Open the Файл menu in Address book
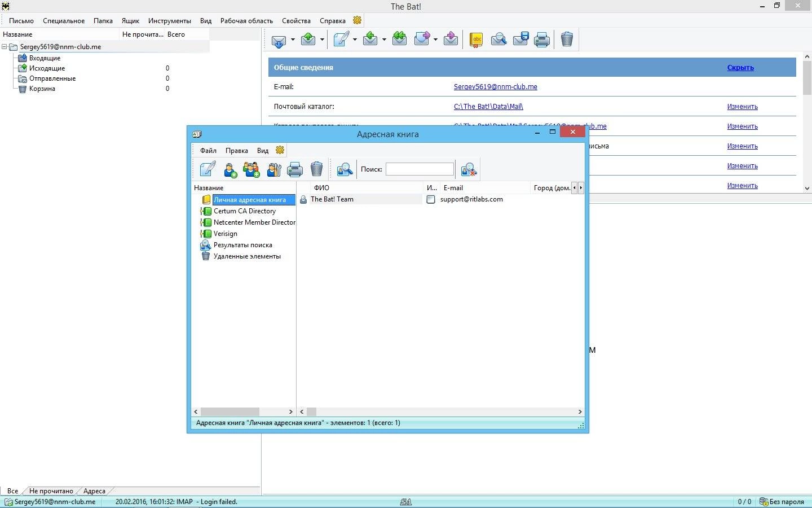 click(208, 151)
